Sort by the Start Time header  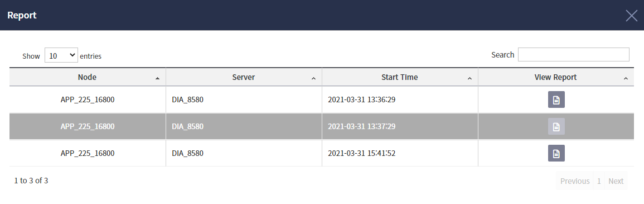click(400, 77)
